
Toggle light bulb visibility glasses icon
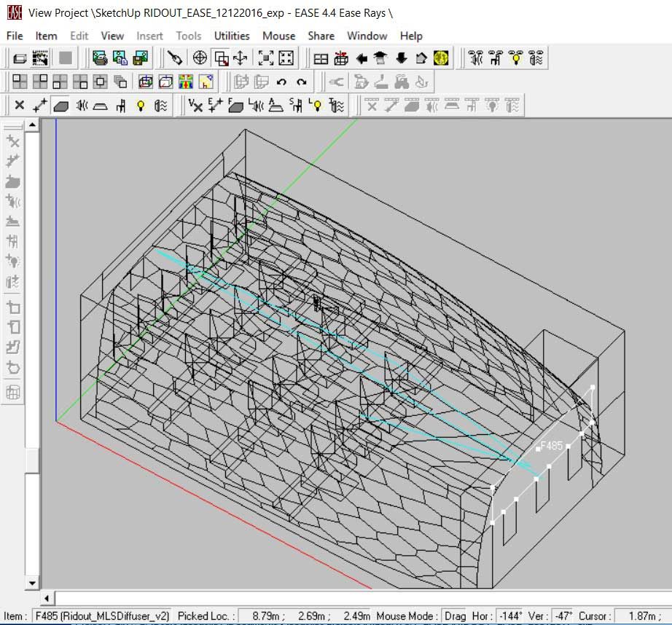pyautogui.click(x=516, y=58)
